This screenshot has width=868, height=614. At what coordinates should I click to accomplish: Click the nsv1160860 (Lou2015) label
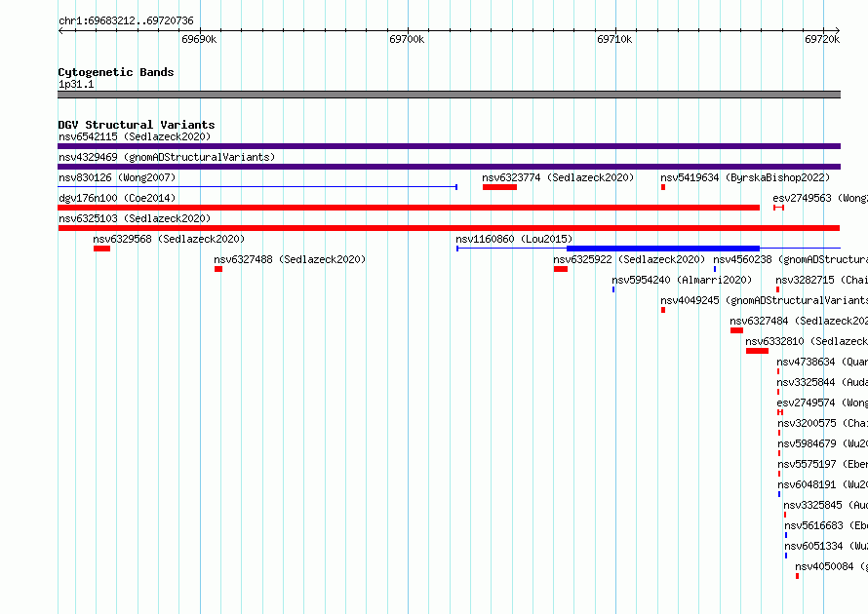point(514,239)
